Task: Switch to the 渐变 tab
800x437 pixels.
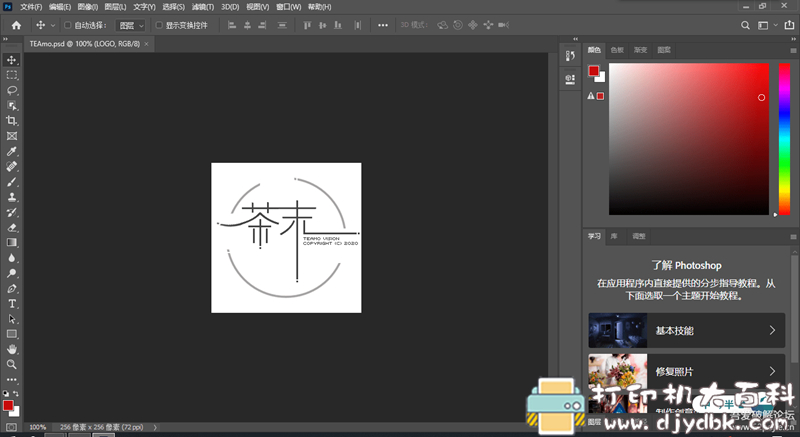Action: [640, 50]
